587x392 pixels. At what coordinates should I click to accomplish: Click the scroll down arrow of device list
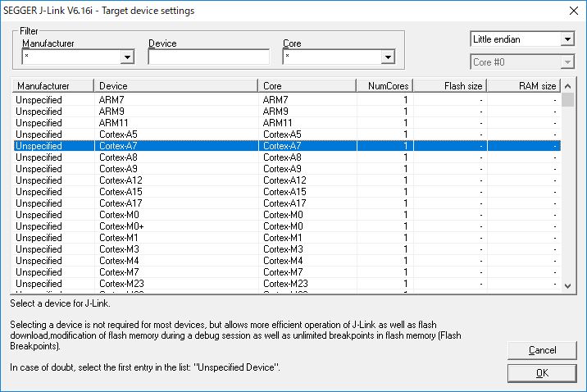[567, 286]
